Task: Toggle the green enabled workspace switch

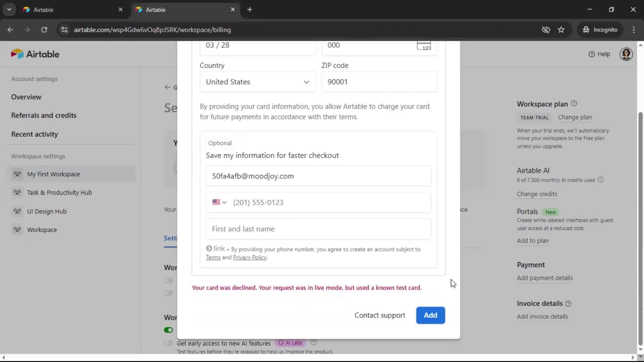Action: [x=168, y=330]
